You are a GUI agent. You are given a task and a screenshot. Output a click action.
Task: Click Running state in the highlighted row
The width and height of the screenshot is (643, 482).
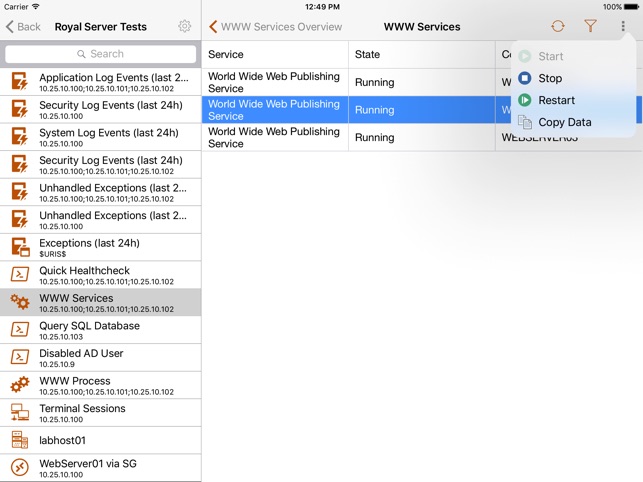pyautogui.click(x=374, y=110)
